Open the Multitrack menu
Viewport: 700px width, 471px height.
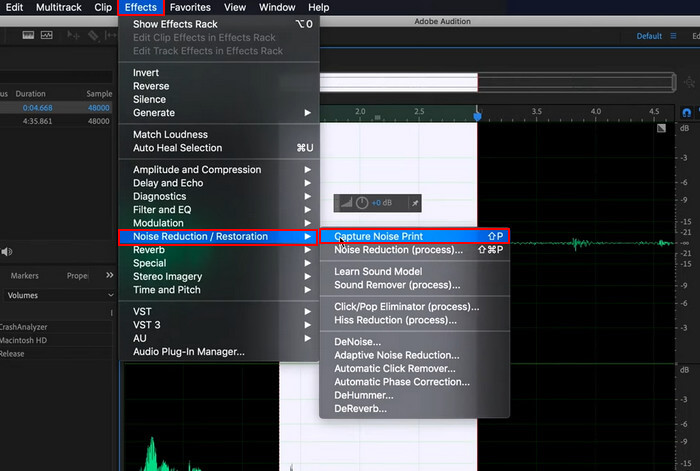pyautogui.click(x=58, y=8)
